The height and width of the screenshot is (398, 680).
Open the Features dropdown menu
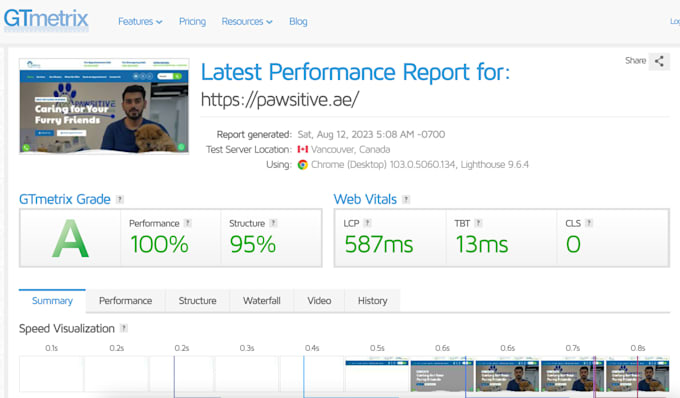click(140, 21)
